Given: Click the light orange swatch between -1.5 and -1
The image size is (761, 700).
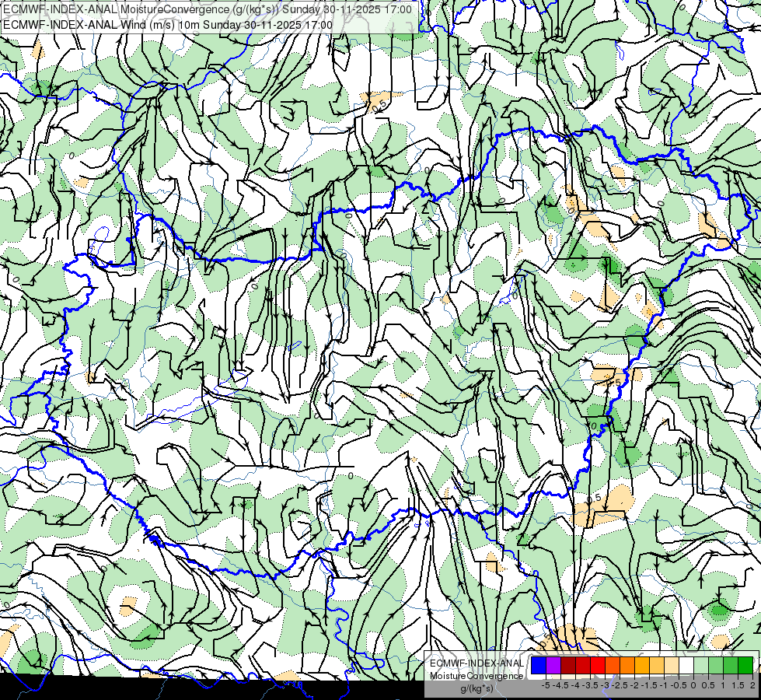Looking at the screenshot, I should coord(657,666).
